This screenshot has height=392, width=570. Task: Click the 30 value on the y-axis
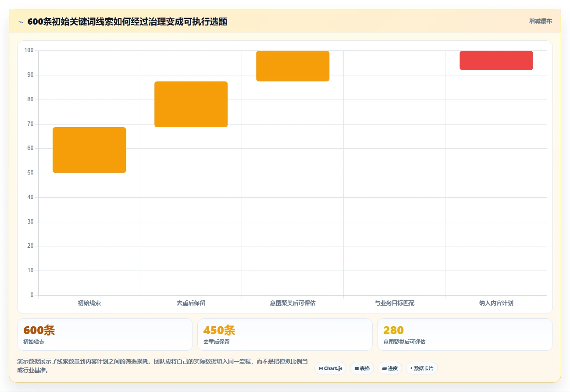click(31, 222)
